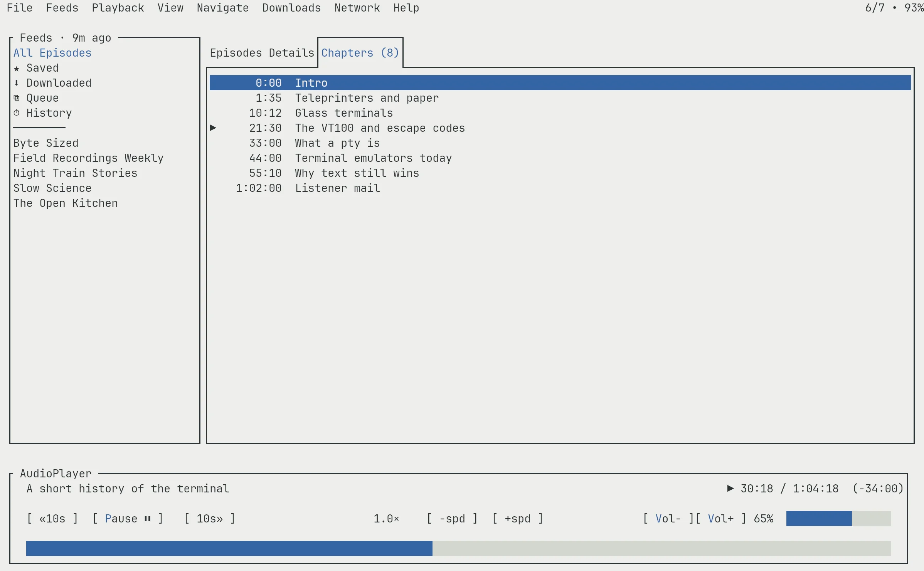This screenshot has width=924, height=571.
Task: Rewind 10 seconds with «10s button
Action: [x=52, y=519]
